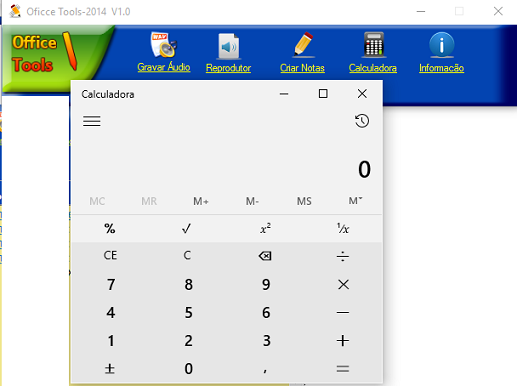Click the x squared button
This screenshot has height=386, width=517.
(x=265, y=229)
